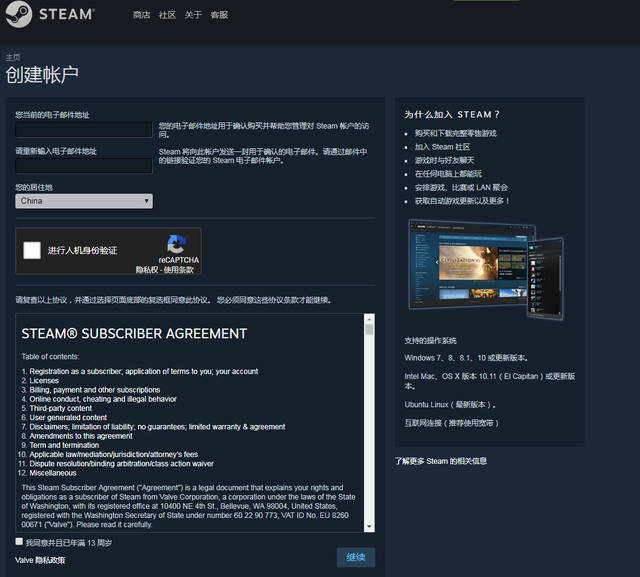Click the 继续 continue button
Viewport: 640px width, 577px height.
(x=356, y=557)
